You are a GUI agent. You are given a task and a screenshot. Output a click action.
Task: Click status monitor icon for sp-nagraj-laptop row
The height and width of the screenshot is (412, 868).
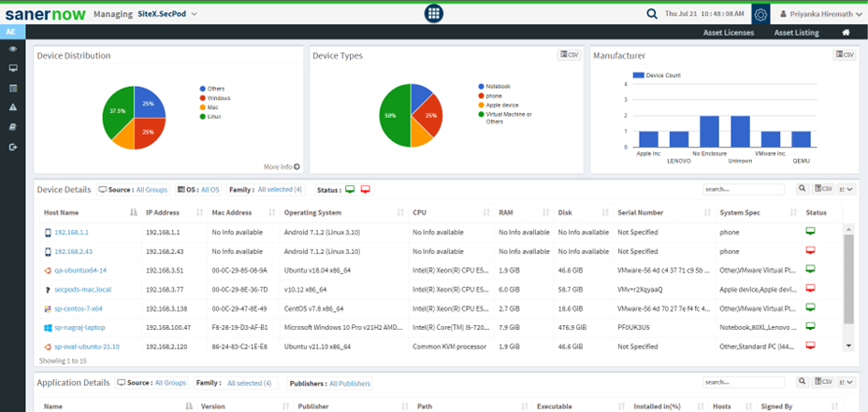point(810,326)
